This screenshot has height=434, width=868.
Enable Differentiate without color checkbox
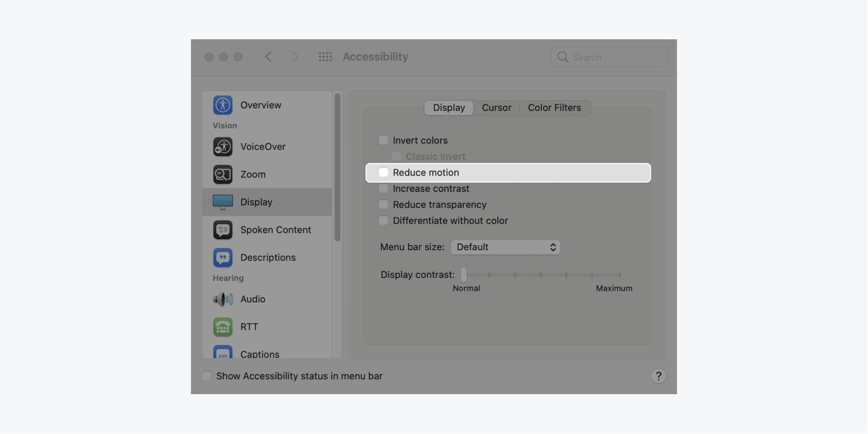383,221
